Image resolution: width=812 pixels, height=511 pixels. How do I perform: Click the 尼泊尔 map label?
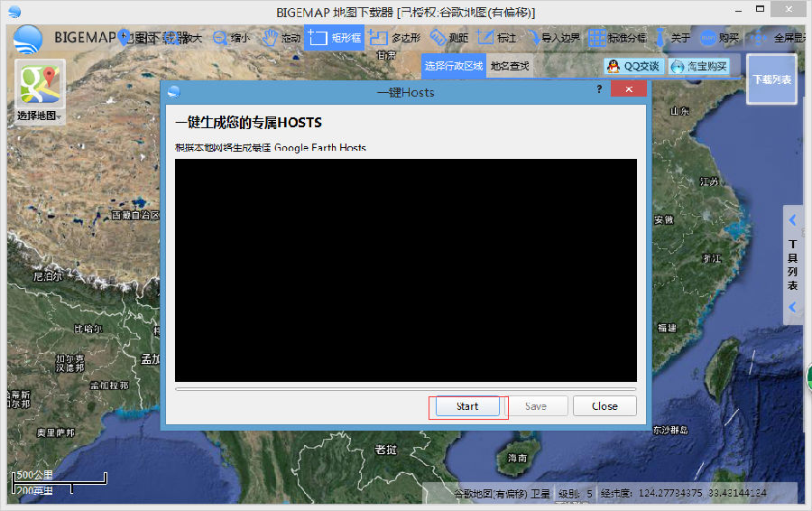pyautogui.click(x=48, y=276)
